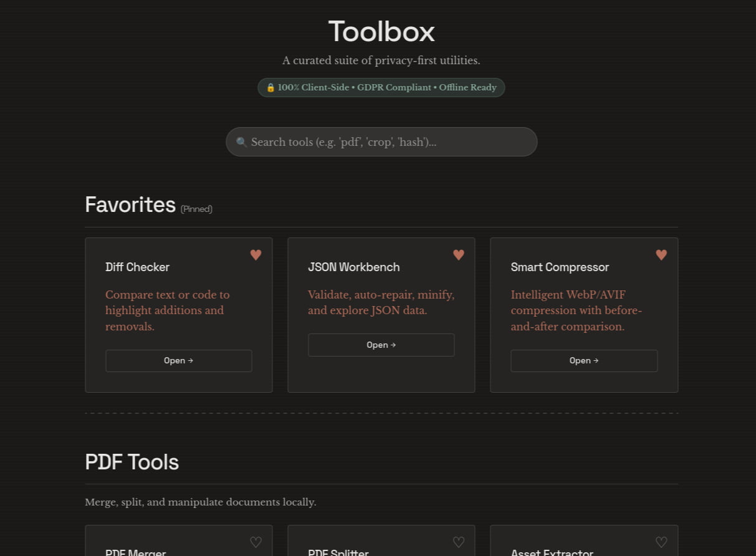Click the heart icon on JSON Workbench card
The height and width of the screenshot is (556, 756).
(458, 254)
